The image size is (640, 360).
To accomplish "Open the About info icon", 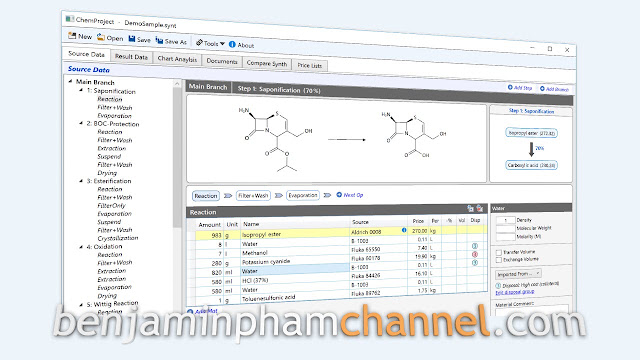I will pyautogui.click(x=232, y=44).
